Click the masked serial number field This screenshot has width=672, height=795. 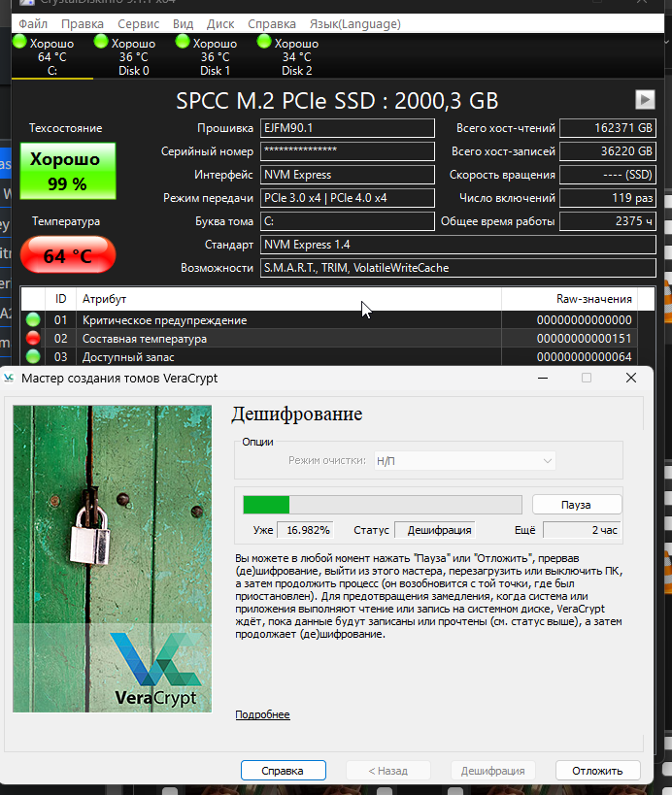pos(348,151)
